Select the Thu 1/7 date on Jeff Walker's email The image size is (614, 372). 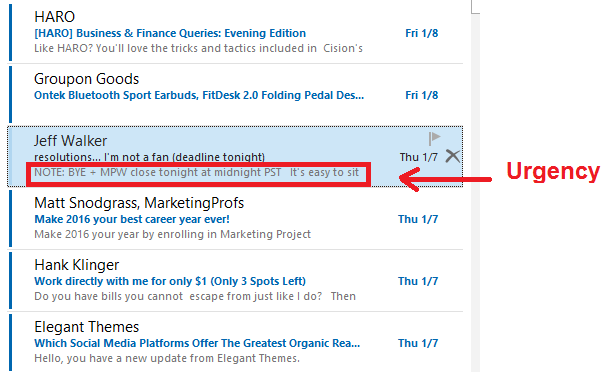click(419, 157)
